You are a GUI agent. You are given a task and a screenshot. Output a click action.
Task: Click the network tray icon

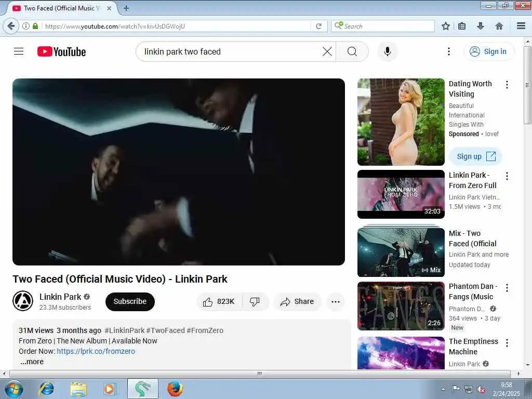(469, 390)
